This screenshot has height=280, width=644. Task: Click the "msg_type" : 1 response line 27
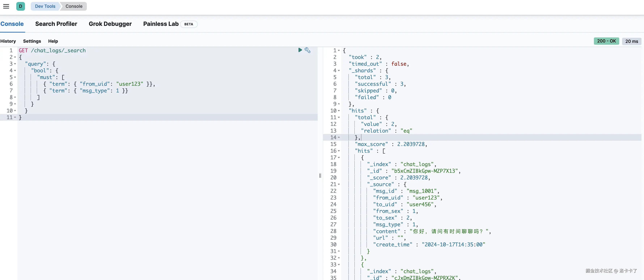(x=395, y=224)
